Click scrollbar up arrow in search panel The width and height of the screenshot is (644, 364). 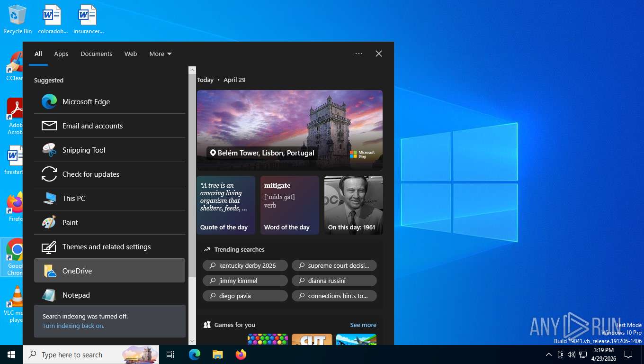[x=192, y=70]
